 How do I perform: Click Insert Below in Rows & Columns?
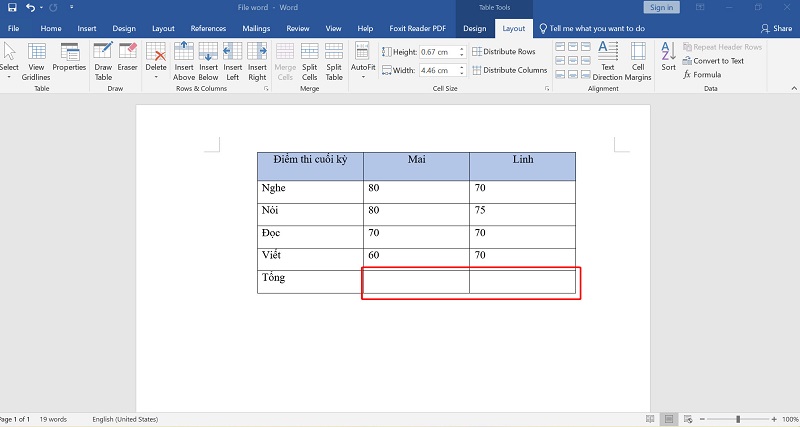click(208, 62)
